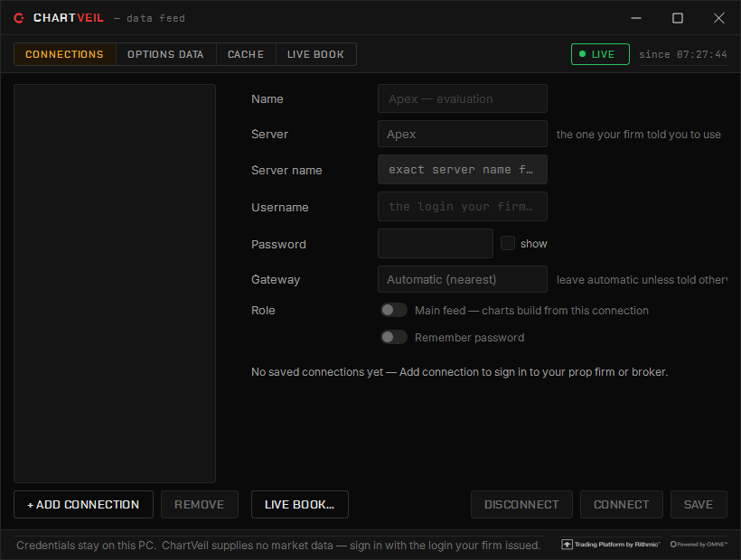
Task: Switch to the Connections tab
Action: coord(65,54)
